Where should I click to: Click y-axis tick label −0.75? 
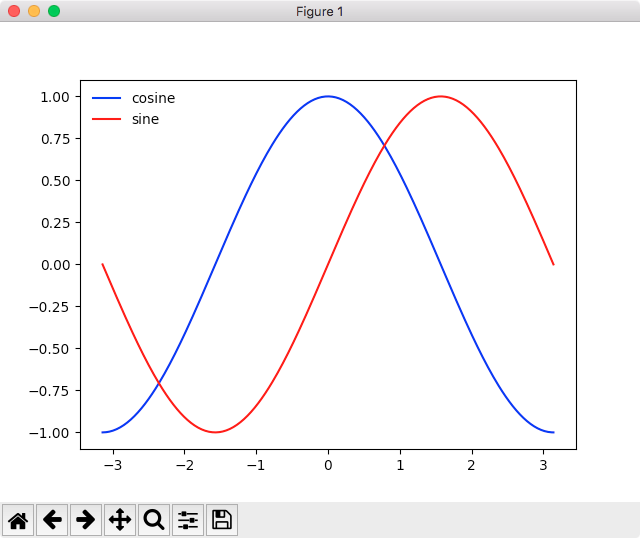click(49, 391)
